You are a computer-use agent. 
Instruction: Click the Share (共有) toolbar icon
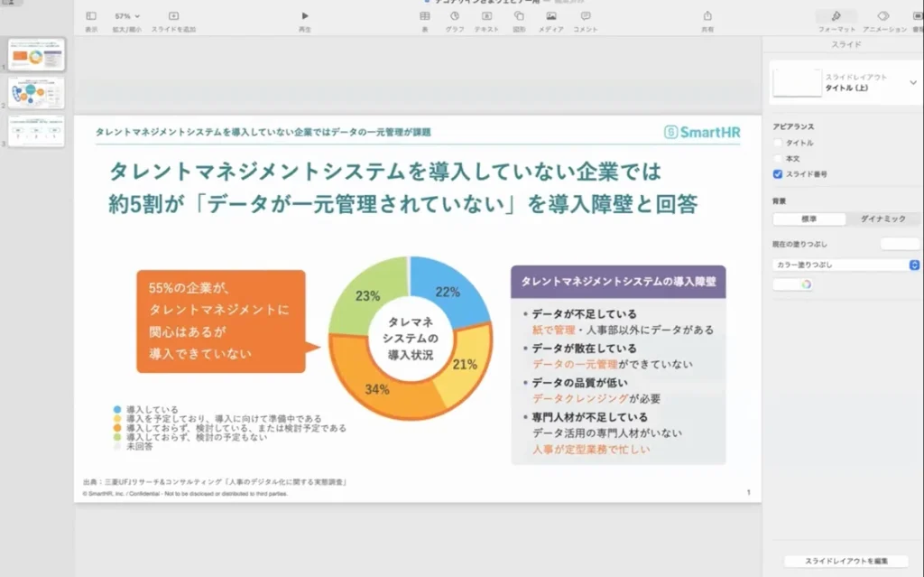click(707, 16)
